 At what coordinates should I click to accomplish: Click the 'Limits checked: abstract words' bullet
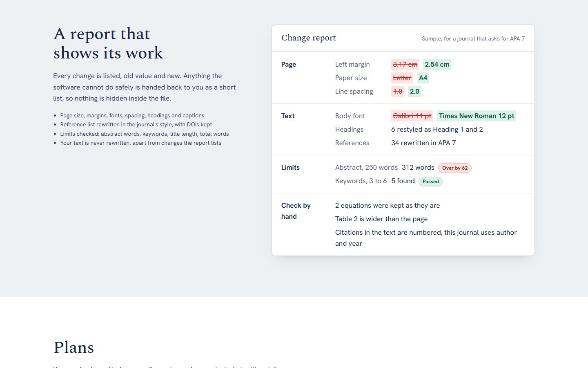(x=145, y=134)
